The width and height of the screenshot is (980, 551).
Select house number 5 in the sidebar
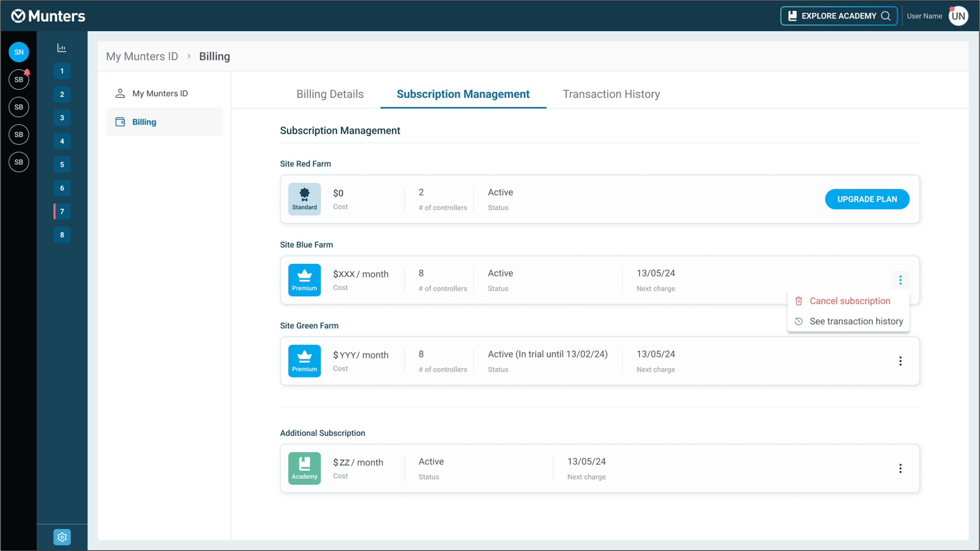pyautogui.click(x=62, y=165)
